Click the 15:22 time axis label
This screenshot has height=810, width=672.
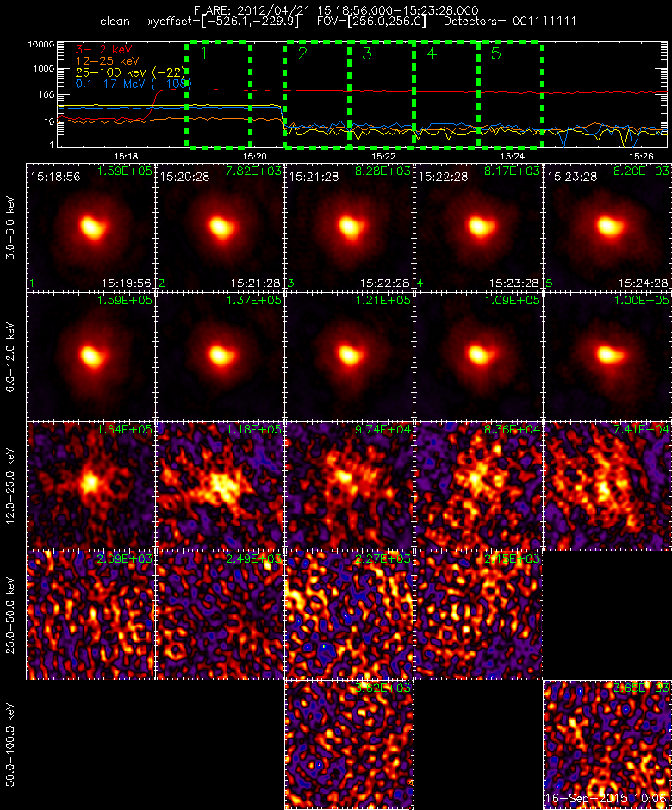pos(383,156)
